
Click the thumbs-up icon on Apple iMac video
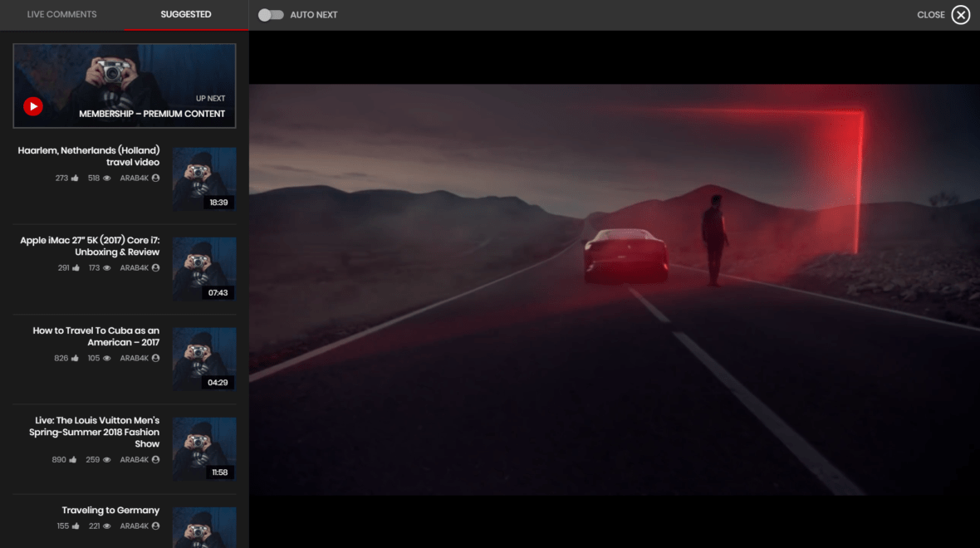pyautogui.click(x=74, y=267)
